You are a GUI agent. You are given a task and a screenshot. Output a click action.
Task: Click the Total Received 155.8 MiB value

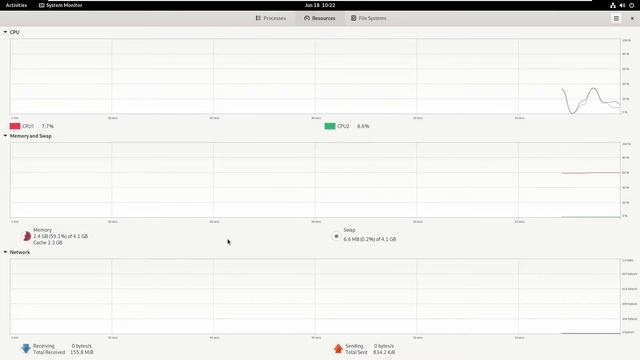82,352
